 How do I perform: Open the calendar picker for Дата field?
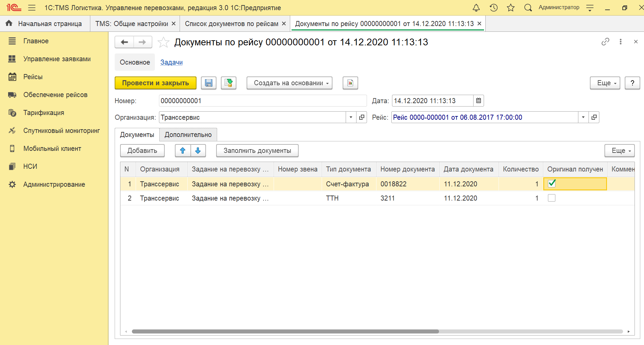coord(479,101)
